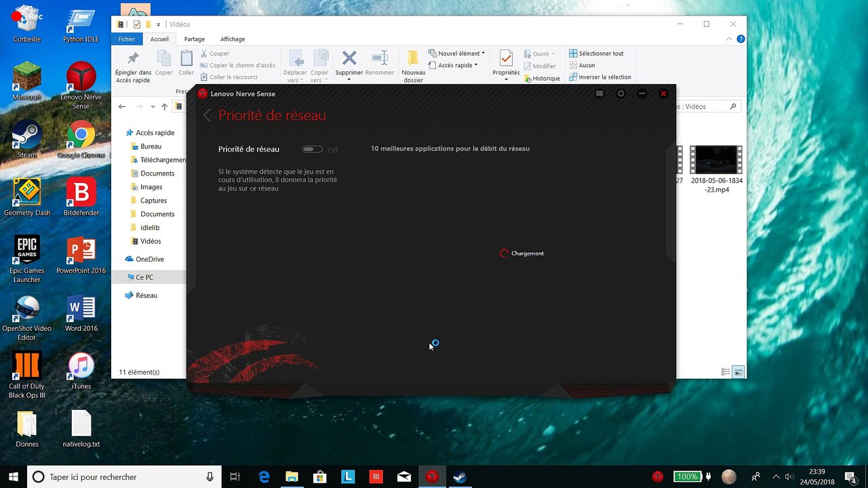Open the Copier vers dropdown
Viewport: 868px width, 488px height.
[x=319, y=66]
